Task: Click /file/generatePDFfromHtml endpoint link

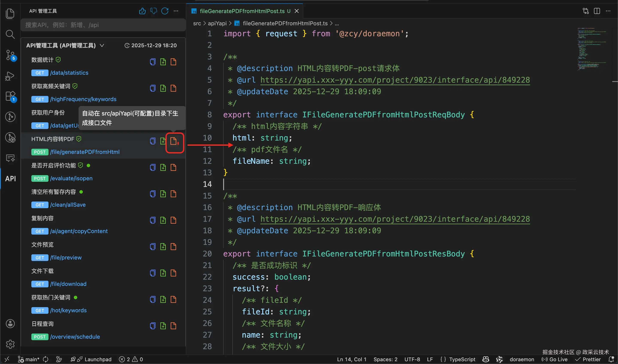Action: pos(85,152)
